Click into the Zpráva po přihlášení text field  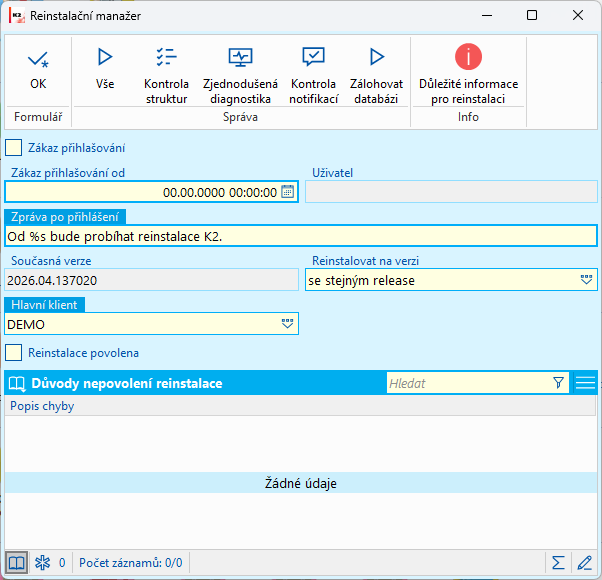tap(301, 236)
